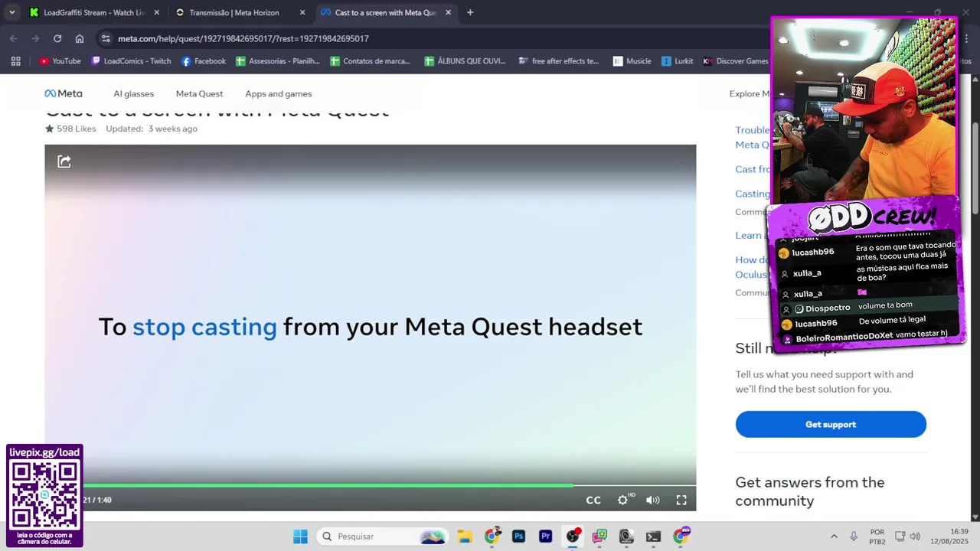Viewport: 980px width, 551px height.
Task: Open the YouTube bookmark
Action: coord(60,61)
